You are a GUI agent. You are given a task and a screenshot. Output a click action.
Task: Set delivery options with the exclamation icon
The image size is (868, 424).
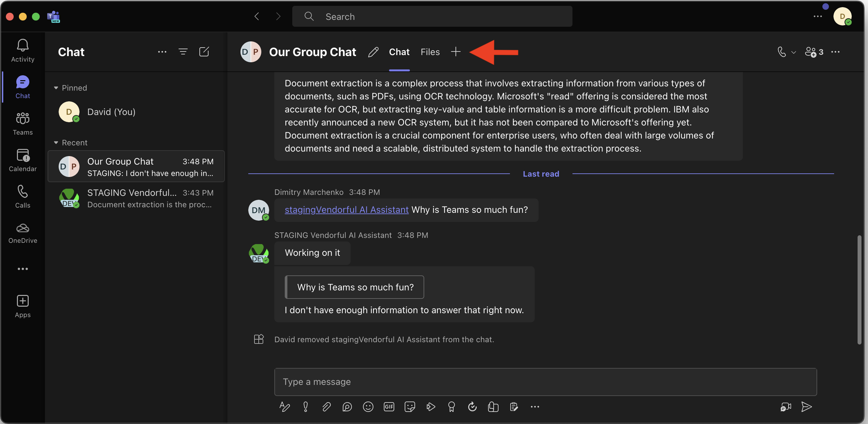coord(305,407)
